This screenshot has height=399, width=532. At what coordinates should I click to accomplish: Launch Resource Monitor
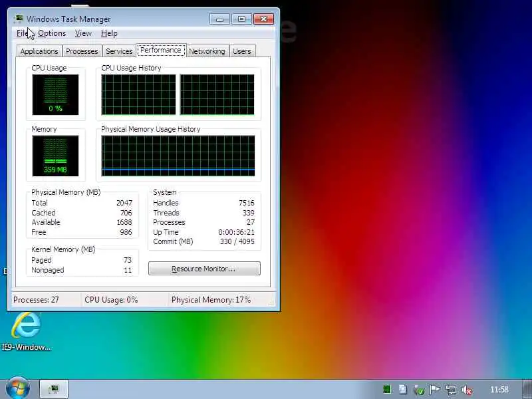(x=204, y=269)
